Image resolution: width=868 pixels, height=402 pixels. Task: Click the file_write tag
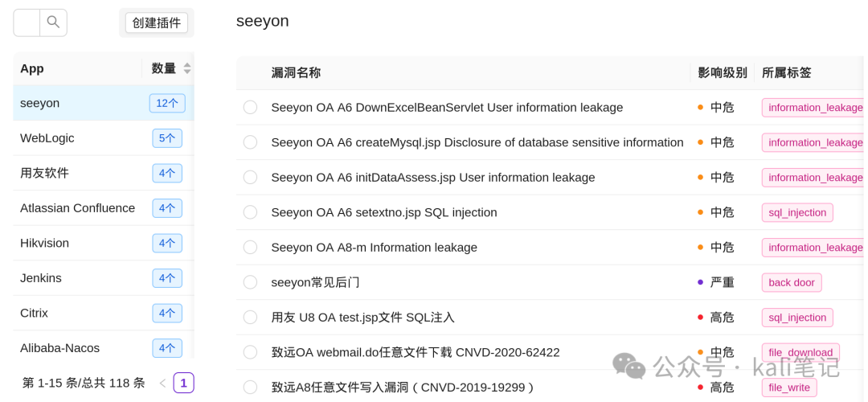point(789,388)
